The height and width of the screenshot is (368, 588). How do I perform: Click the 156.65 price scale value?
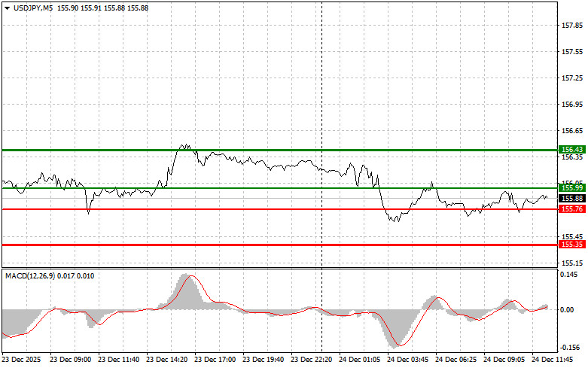point(572,131)
